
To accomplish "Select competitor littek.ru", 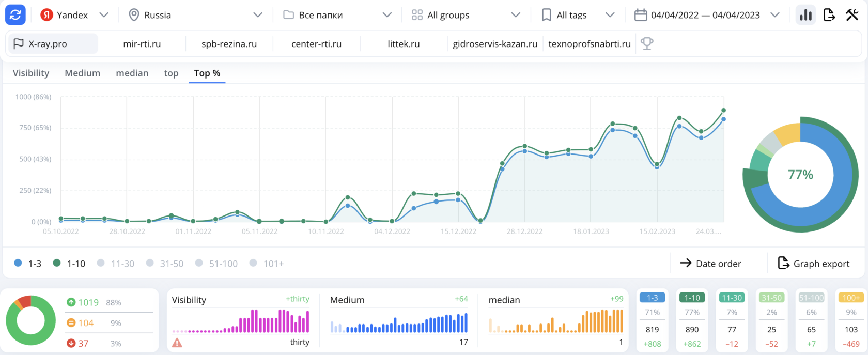I will pyautogui.click(x=404, y=44).
